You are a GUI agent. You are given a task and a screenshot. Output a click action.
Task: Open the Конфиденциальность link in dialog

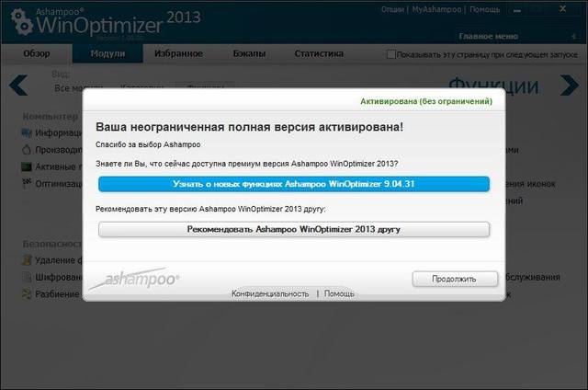[x=270, y=293]
